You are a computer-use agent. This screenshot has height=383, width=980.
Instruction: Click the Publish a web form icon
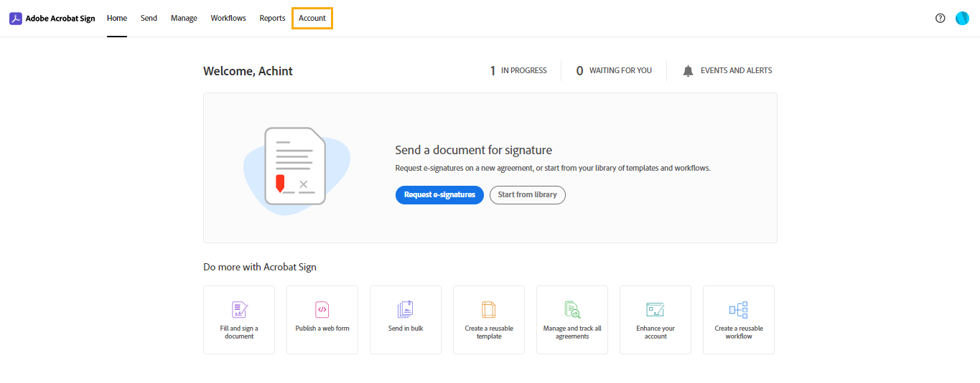322,310
